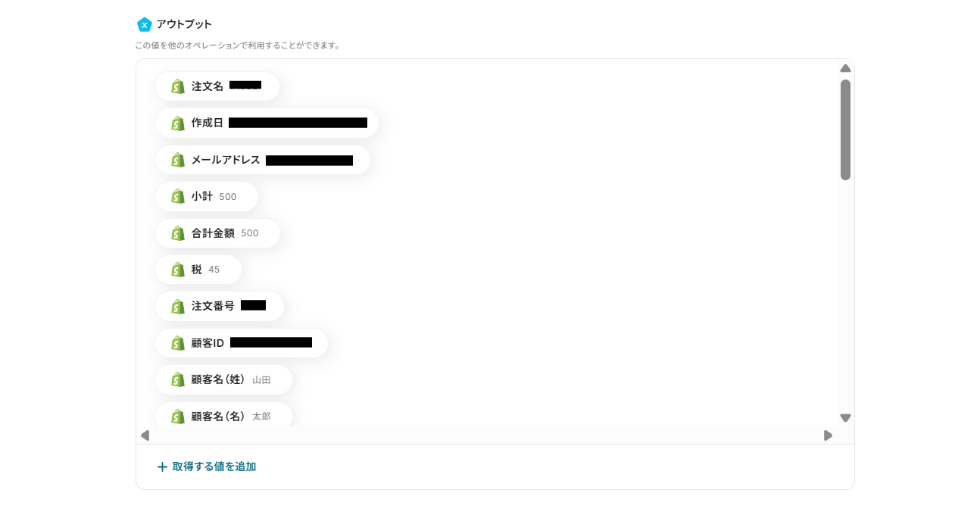
Task: Click the scroll right arrow
Action: pos(828,435)
